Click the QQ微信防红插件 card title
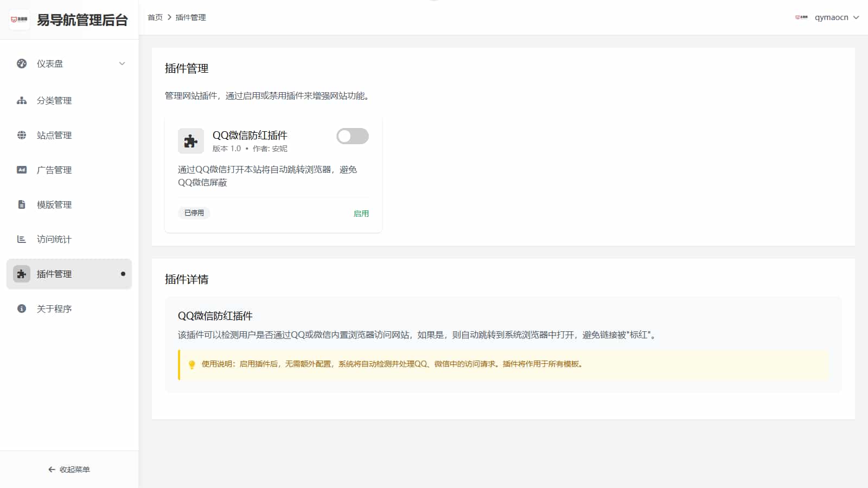Viewport: 868px width, 488px height. 250,135
